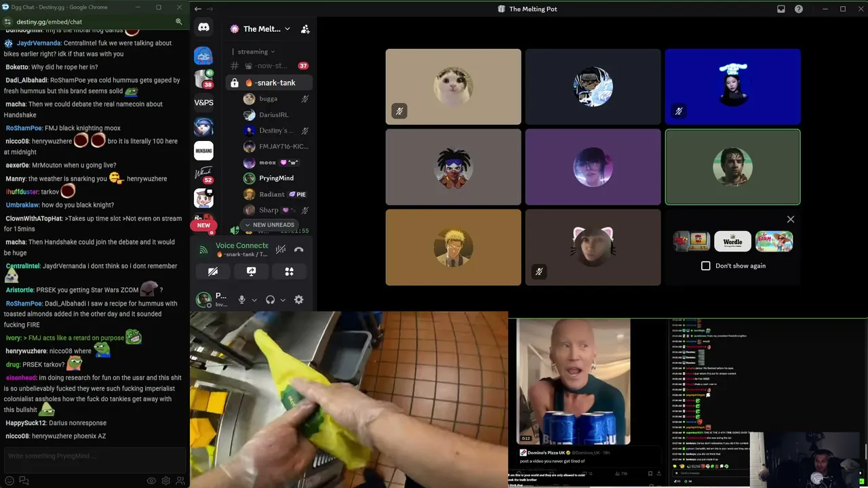Open Discord inbox icon in title bar
The height and width of the screenshot is (488, 868).
(781, 9)
